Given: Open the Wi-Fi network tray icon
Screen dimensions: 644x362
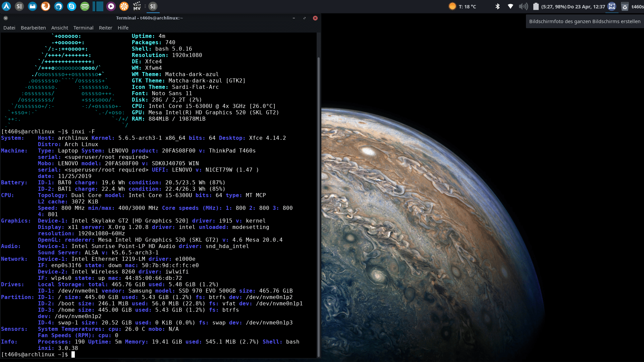Looking at the screenshot, I should [x=511, y=6].
